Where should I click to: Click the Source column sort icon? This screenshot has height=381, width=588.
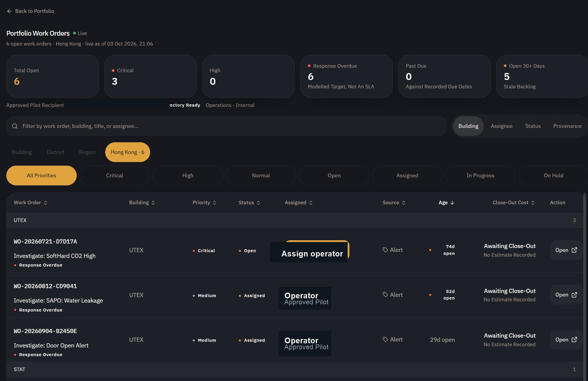[x=404, y=203]
